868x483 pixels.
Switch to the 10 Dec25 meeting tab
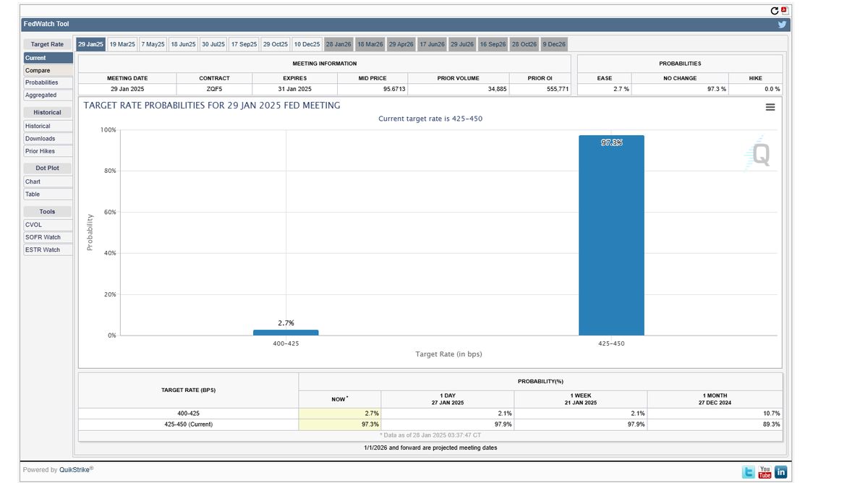(x=306, y=43)
